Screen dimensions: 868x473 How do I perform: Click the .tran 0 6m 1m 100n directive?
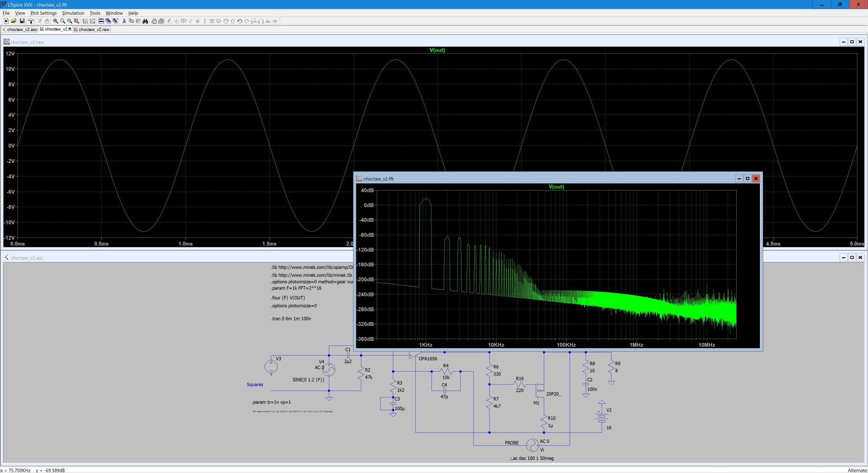291,319
